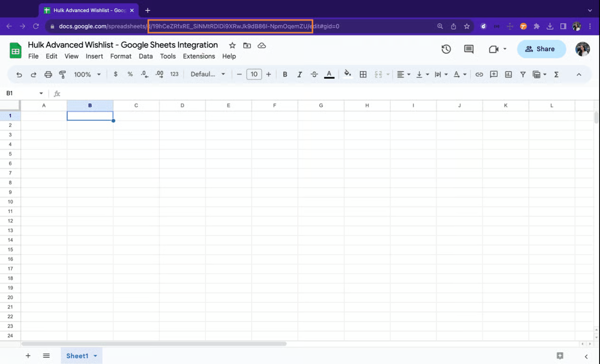
Task: Go to Sheets home via green logo
Action: (16, 50)
